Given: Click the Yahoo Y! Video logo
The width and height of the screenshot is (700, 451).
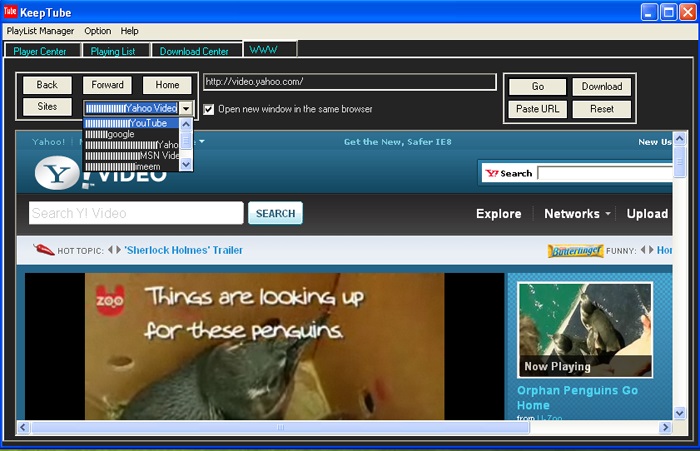Looking at the screenshot, I should (100, 173).
